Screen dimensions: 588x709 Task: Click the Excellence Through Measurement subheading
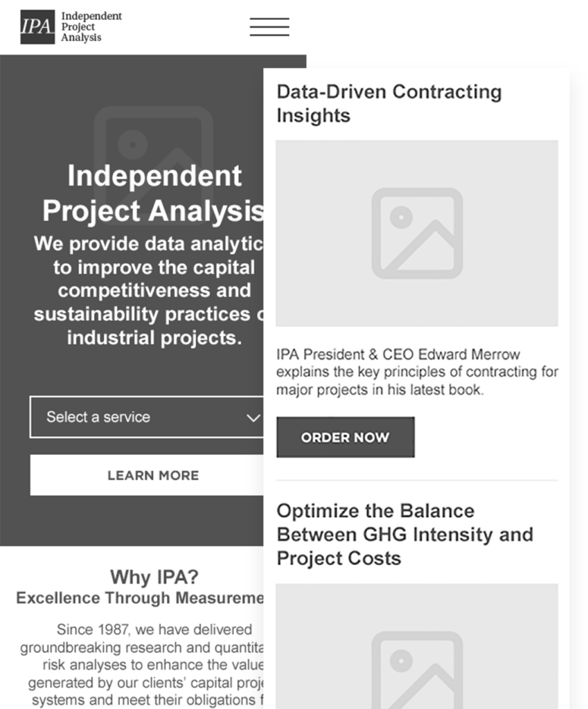(x=140, y=598)
